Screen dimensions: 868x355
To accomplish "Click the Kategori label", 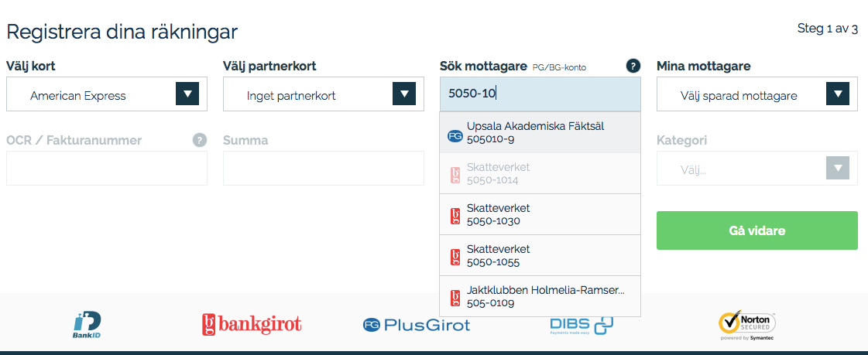I will pos(682,141).
